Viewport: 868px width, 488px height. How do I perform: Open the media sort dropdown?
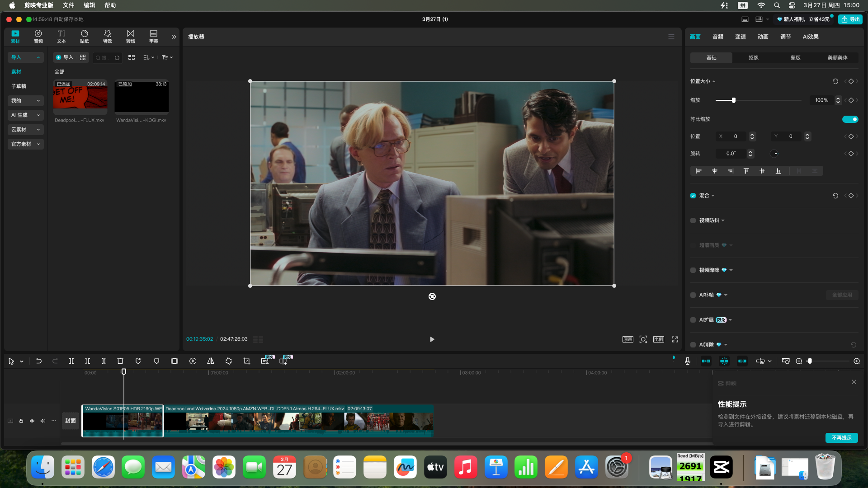pyautogui.click(x=149, y=57)
